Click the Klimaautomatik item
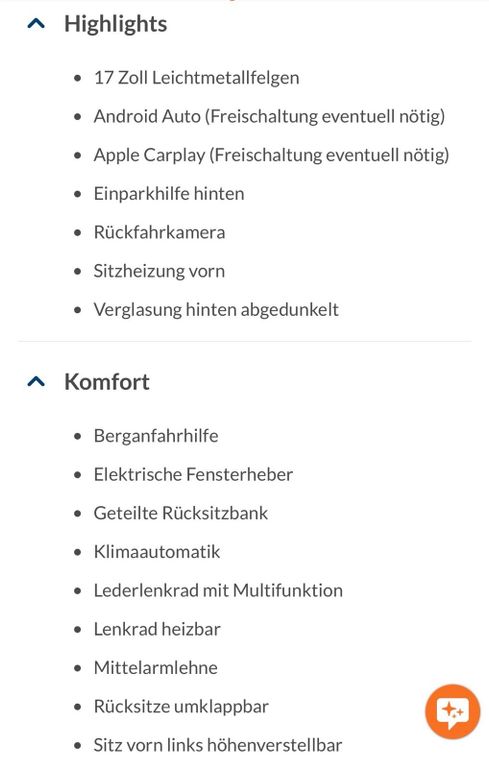The height and width of the screenshot is (768, 489). coord(157,552)
